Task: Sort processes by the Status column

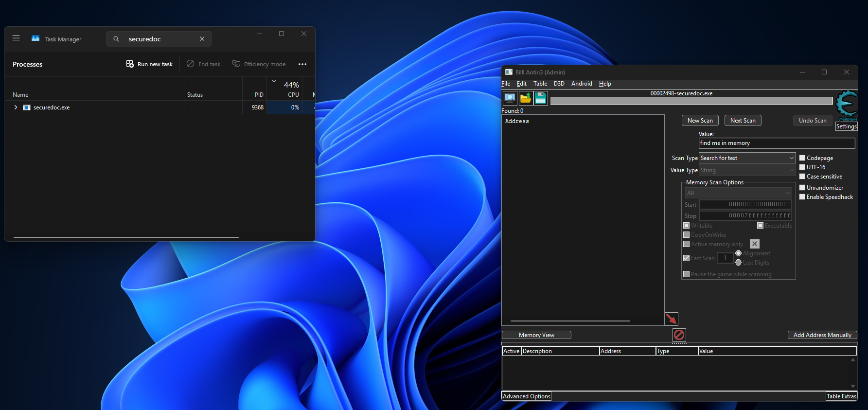Action: pos(195,95)
